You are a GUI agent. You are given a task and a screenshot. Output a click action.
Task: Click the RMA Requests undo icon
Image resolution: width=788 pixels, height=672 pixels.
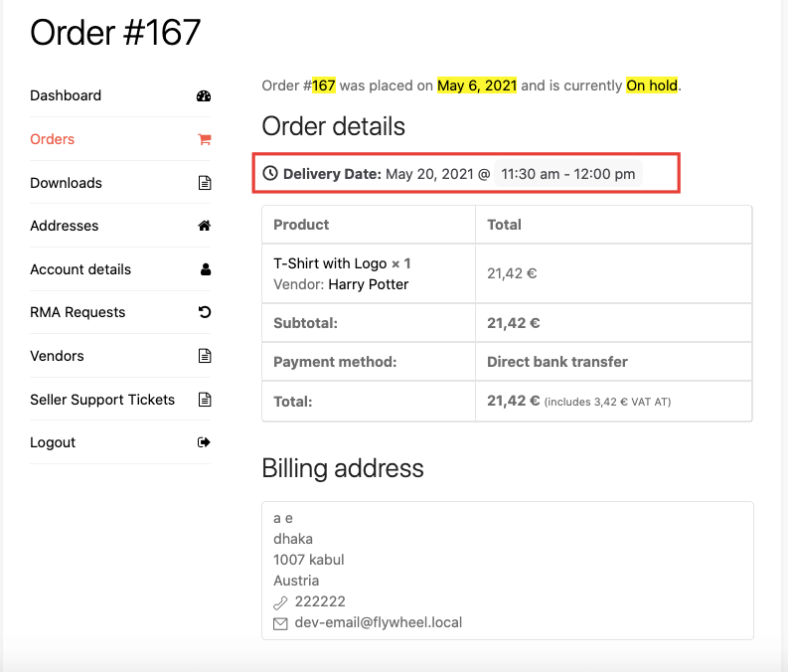pos(205,312)
